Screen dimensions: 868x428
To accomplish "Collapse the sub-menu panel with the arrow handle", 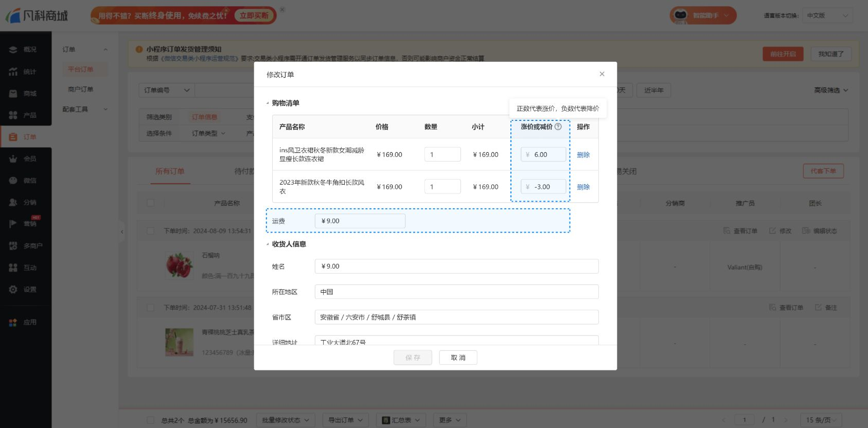I will click(122, 232).
